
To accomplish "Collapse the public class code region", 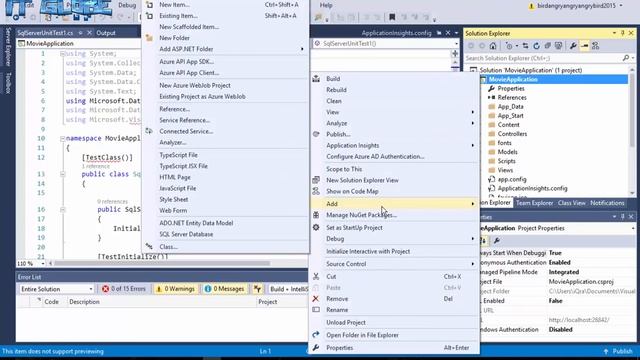I will click(62, 174).
